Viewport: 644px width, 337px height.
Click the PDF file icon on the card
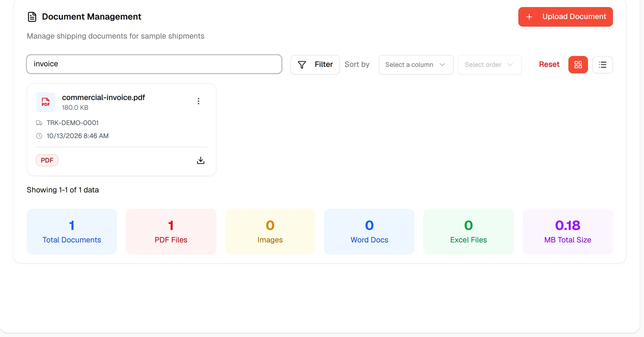tap(46, 102)
